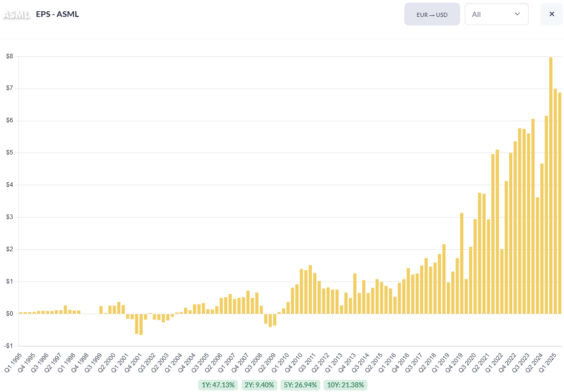
Task: Click the Q1 2004 x-axis label
Action: coord(173,362)
